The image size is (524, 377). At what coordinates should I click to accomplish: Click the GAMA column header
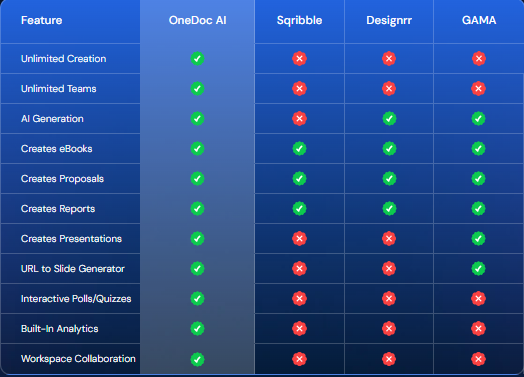479,20
